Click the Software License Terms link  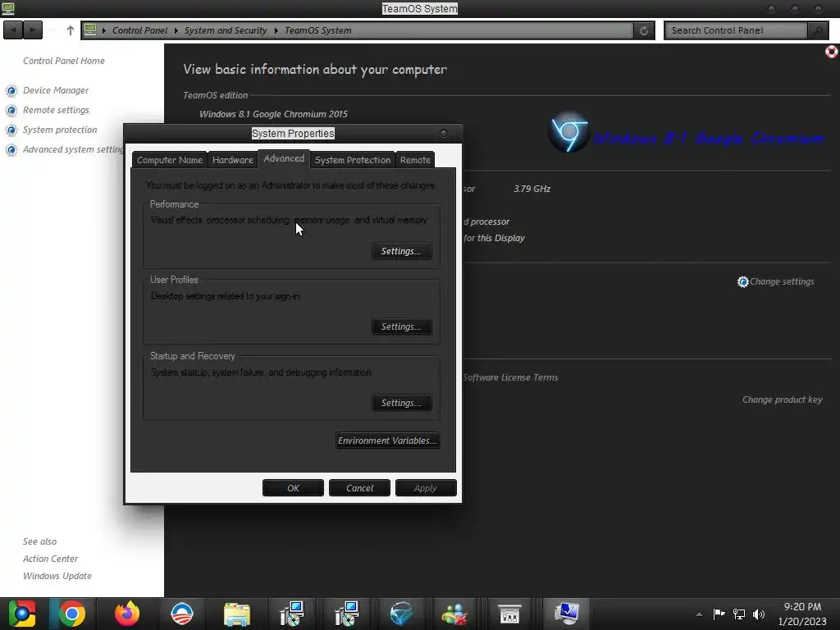510,377
